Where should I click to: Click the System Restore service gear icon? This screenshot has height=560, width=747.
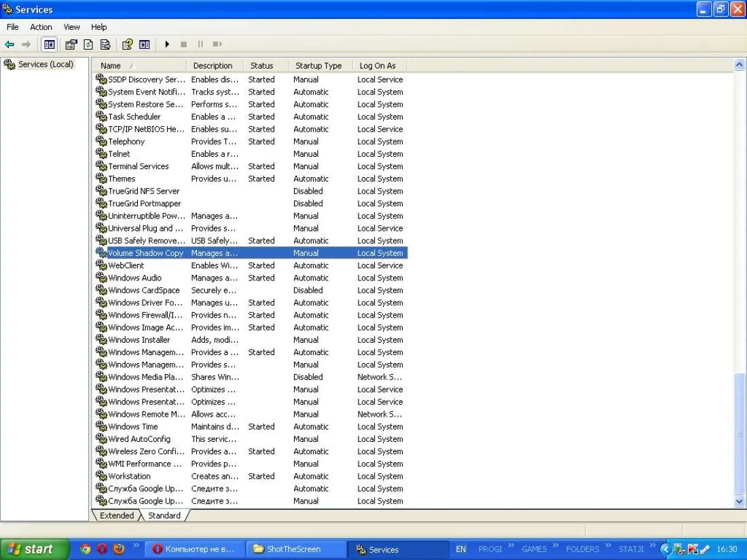pos(101,104)
